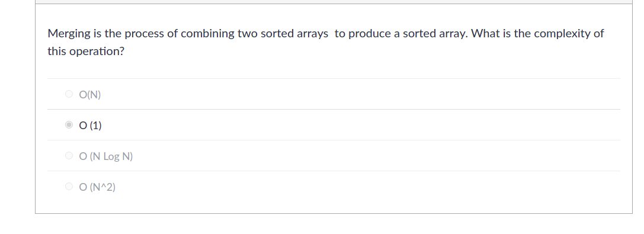Screen dimensions: 644x234
Task: Click the word Merging in the question
Action: [69, 34]
